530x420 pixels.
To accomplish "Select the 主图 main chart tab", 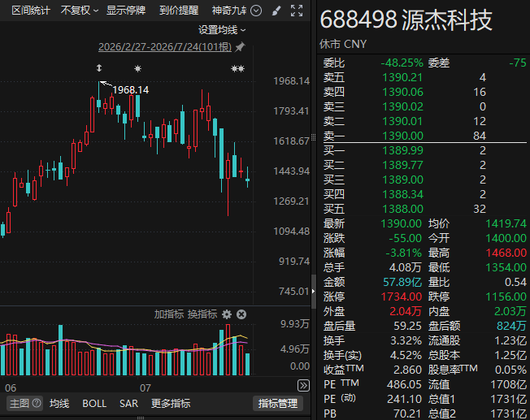I will pyautogui.click(x=24, y=403).
